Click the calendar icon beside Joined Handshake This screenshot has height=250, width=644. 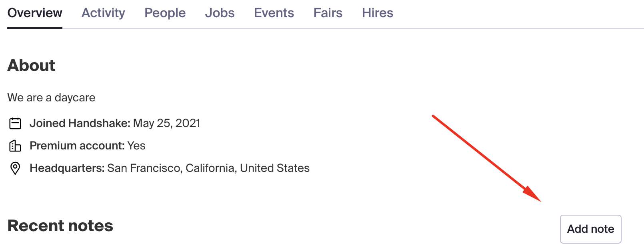point(15,123)
